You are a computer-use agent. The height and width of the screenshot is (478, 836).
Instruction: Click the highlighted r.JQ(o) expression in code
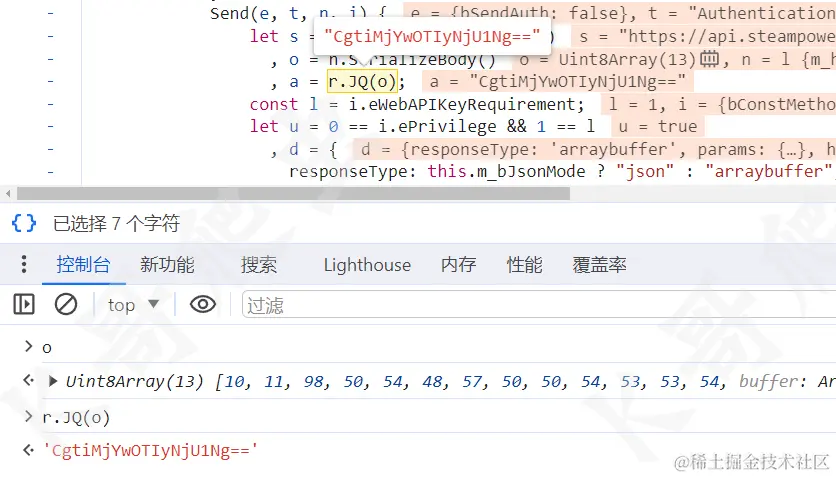pyautogui.click(x=362, y=82)
